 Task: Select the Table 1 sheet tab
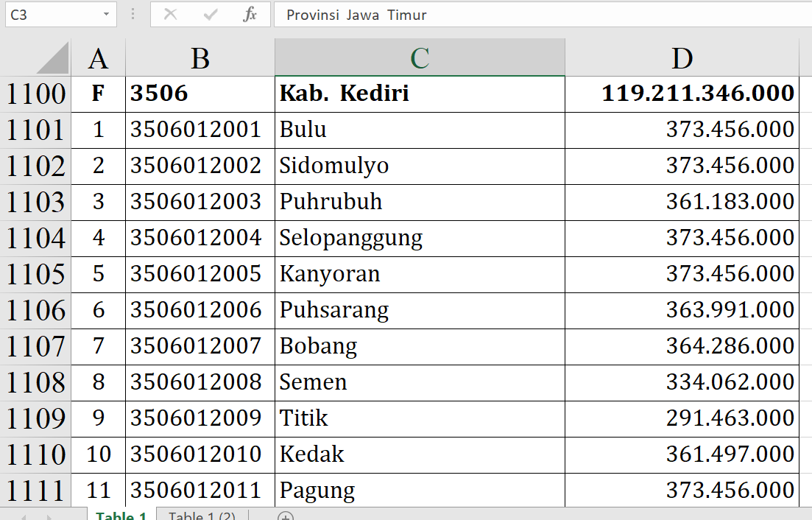121,516
